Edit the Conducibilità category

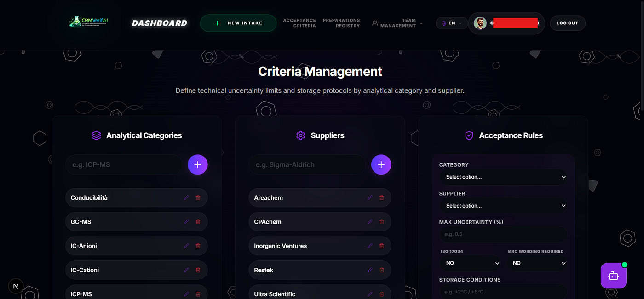tap(186, 197)
